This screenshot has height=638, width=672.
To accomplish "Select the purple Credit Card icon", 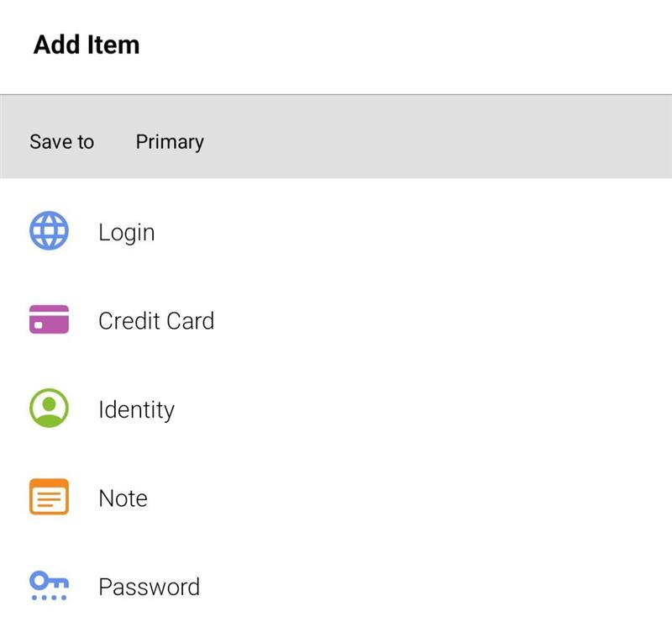I will pos(49,319).
